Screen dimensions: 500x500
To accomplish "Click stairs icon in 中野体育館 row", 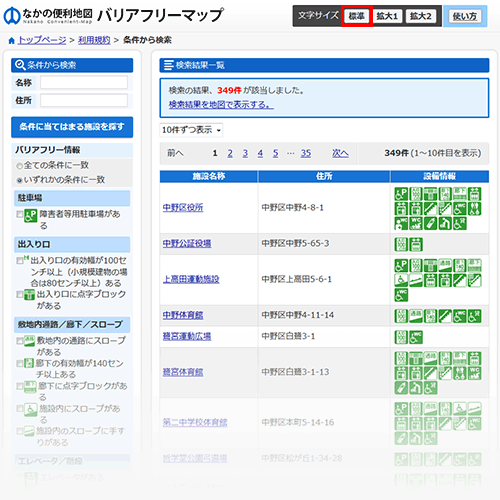I will pos(445,316).
